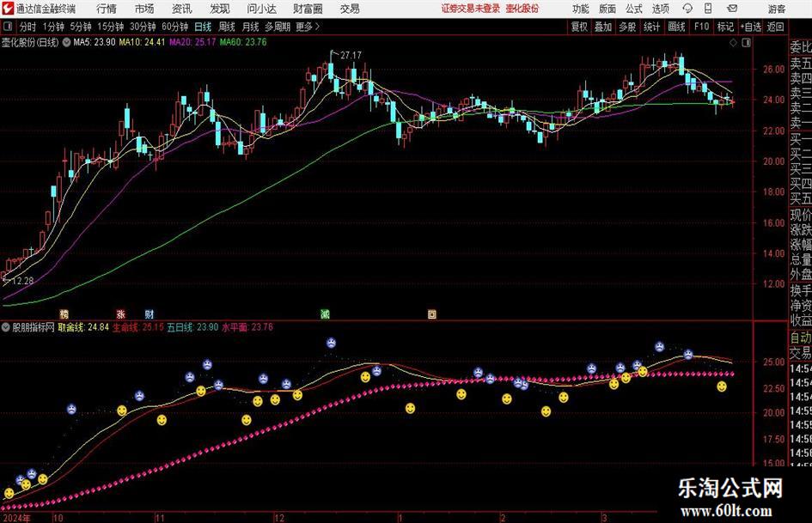Click the 多股 multi-stock button
The image size is (812, 523).
click(627, 27)
